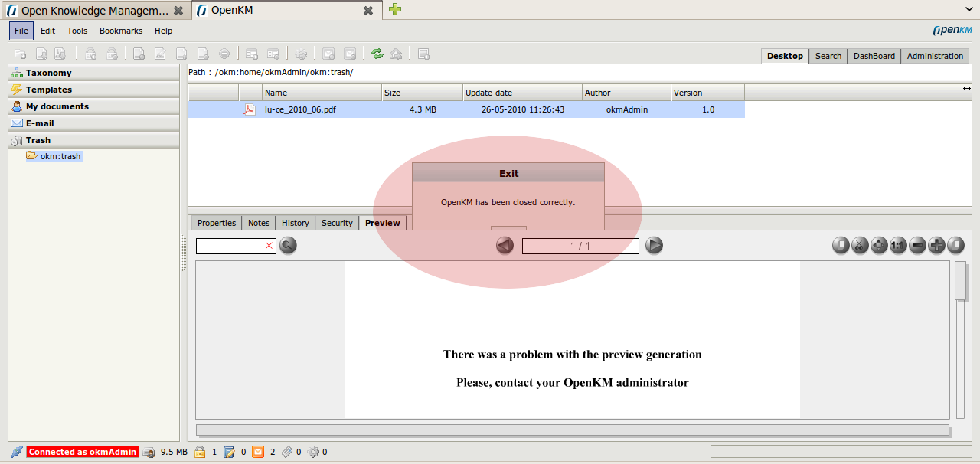This screenshot has width=980, height=464.
Task: Click the remove subscription envelope icon
Action: (350, 54)
